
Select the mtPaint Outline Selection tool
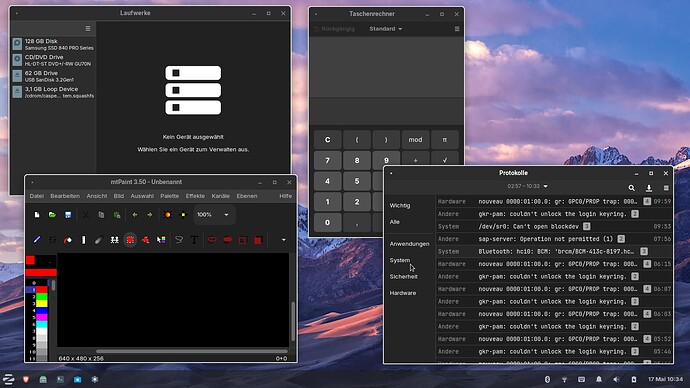tap(242, 240)
